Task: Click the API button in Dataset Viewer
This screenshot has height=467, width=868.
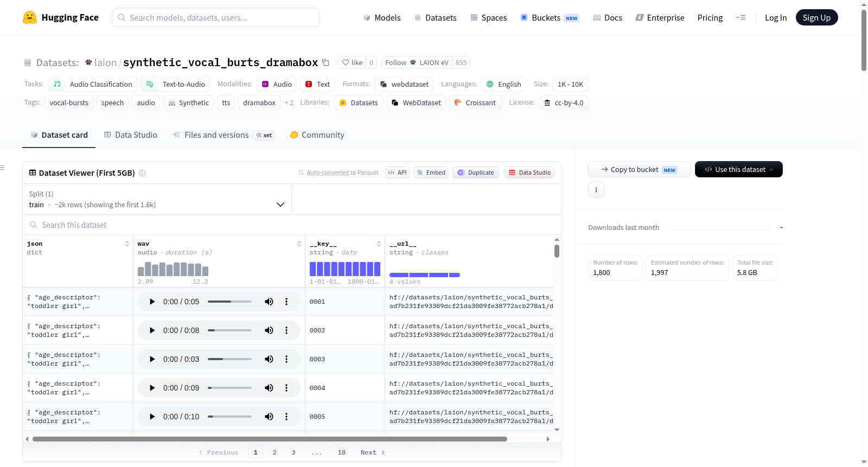Action: pyautogui.click(x=398, y=172)
